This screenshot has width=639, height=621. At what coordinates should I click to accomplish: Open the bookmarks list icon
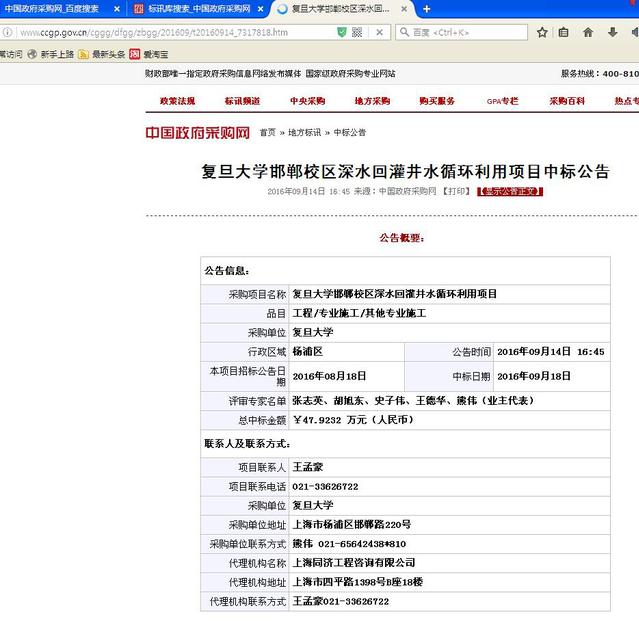tap(564, 32)
